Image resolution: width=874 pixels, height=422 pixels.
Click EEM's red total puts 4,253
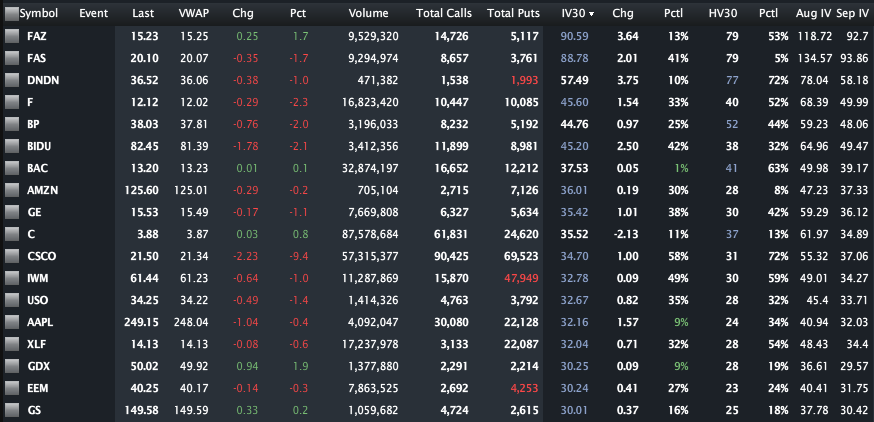click(523, 389)
